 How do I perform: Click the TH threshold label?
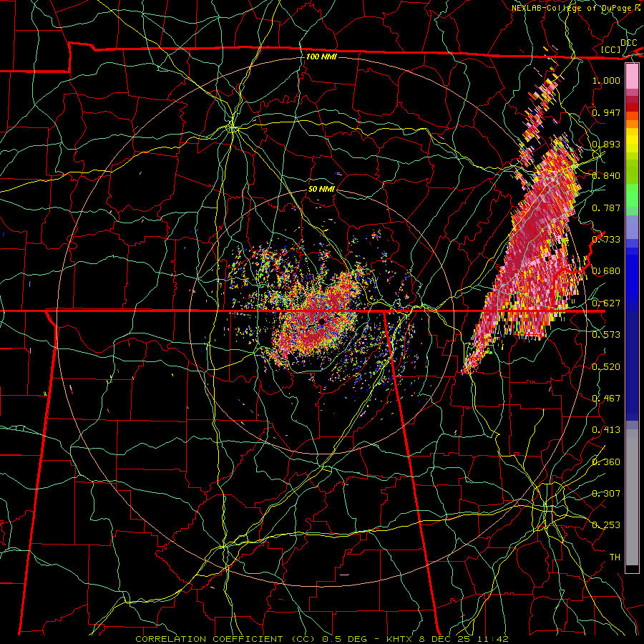point(615,557)
